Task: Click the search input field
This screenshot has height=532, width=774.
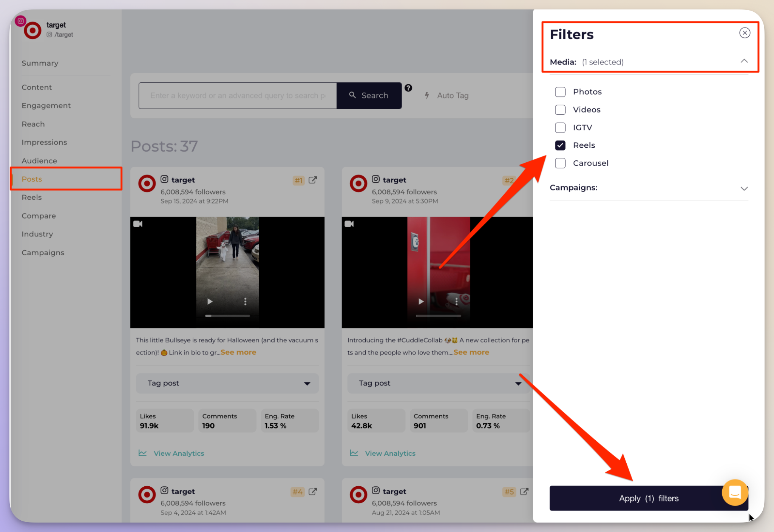Action: (238, 95)
